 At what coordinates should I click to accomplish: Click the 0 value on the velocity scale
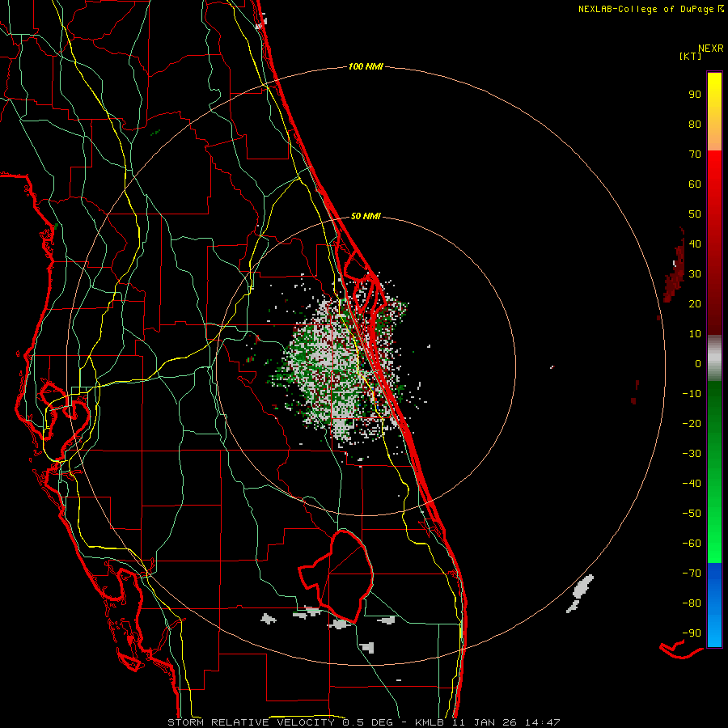[698, 363]
